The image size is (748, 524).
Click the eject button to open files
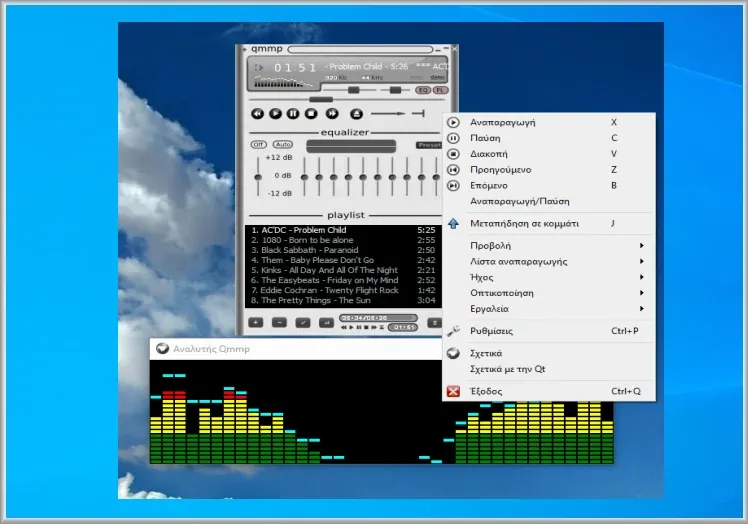(x=356, y=114)
